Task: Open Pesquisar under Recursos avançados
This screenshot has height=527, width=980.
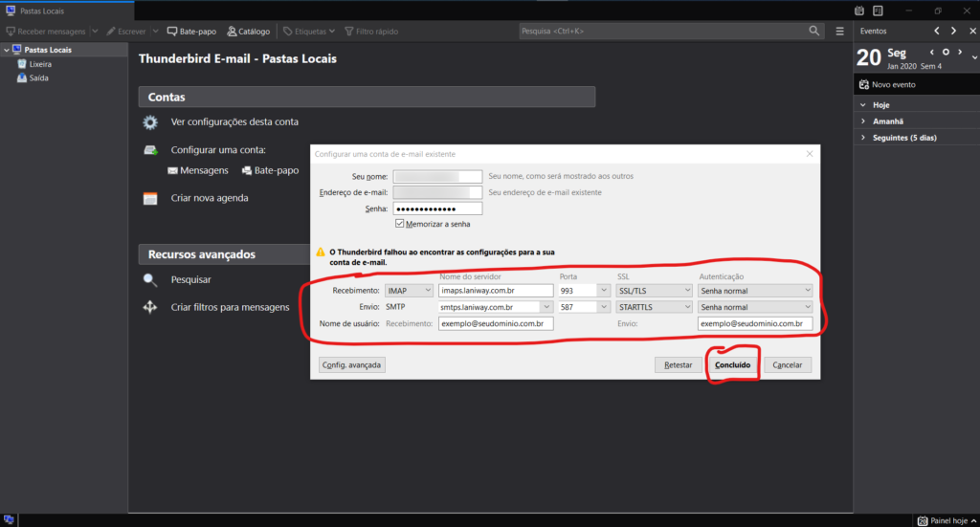Action: [190, 279]
